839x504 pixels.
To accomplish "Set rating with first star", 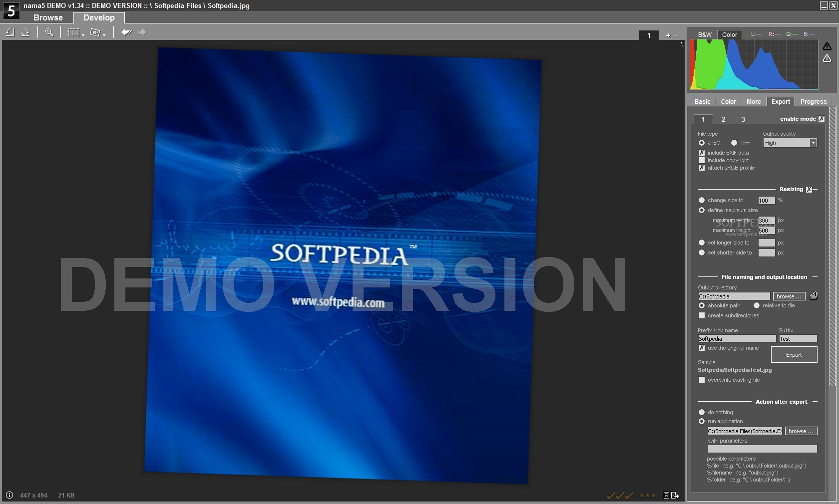I will click(642, 496).
